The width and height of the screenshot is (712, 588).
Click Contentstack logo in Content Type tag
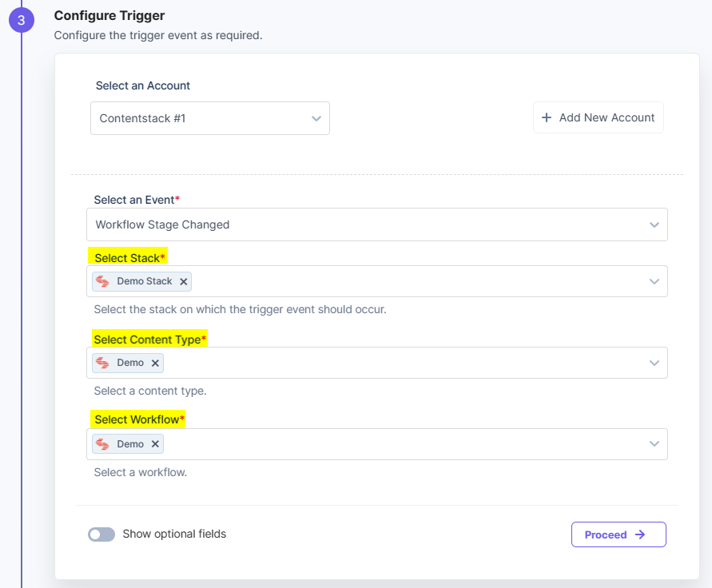(x=102, y=363)
